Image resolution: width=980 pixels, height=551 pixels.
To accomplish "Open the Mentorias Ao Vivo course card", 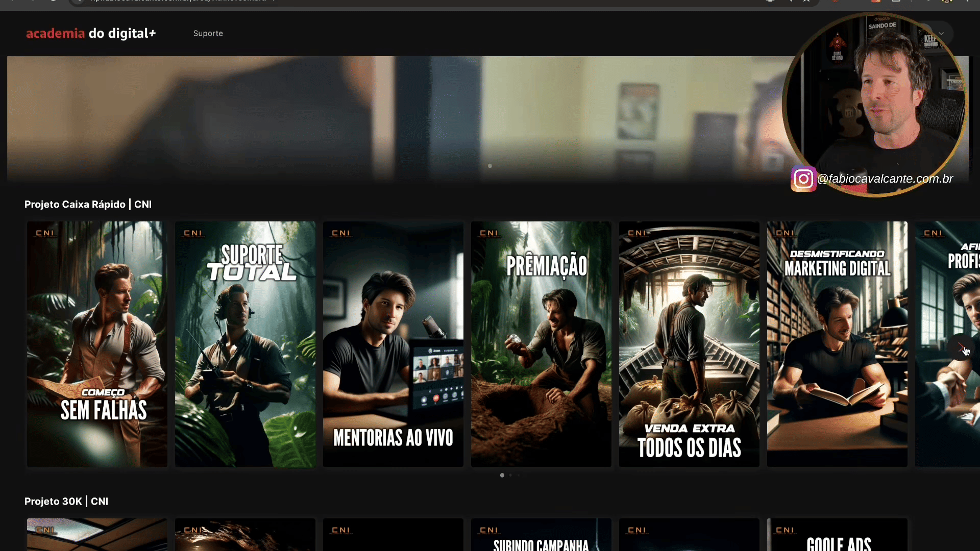I will tap(393, 344).
